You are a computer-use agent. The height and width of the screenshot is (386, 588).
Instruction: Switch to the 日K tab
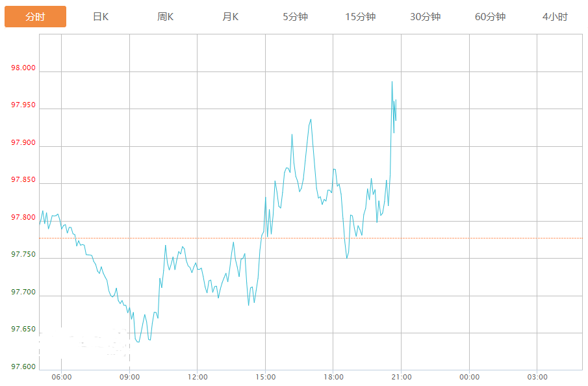[101, 17]
